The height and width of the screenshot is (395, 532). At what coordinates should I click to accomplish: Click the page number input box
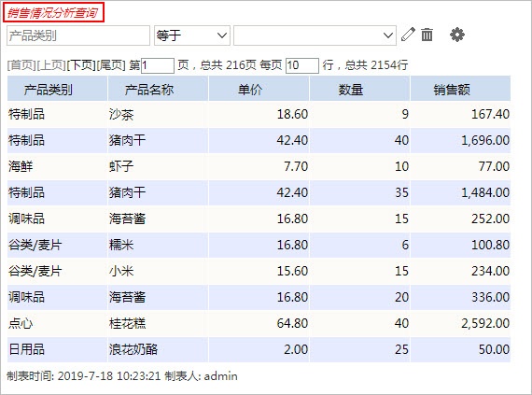(x=158, y=65)
